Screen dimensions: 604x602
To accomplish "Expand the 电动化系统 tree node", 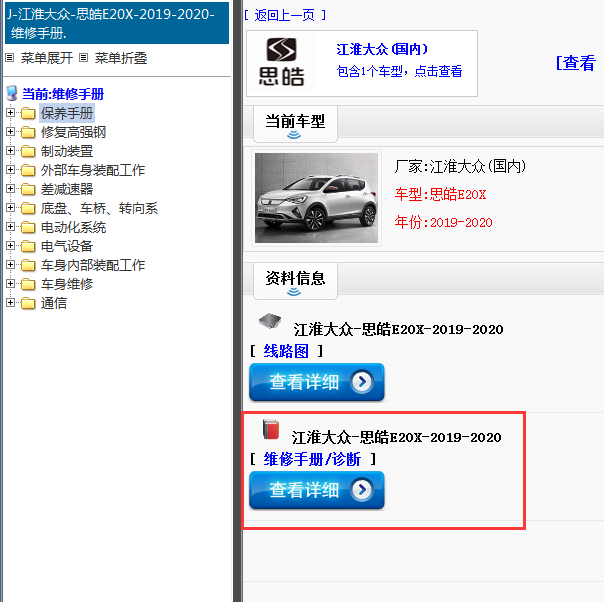I will click(x=10, y=226).
